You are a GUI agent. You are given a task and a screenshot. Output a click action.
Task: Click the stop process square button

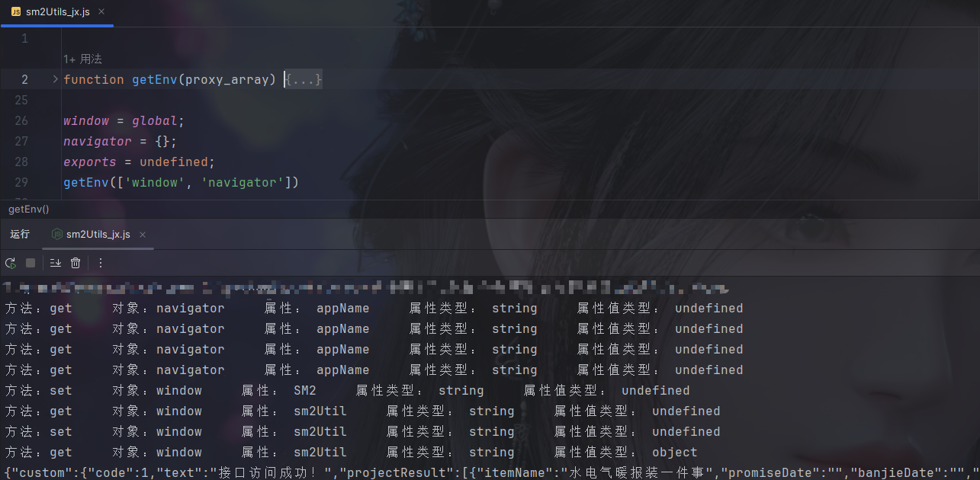31,263
